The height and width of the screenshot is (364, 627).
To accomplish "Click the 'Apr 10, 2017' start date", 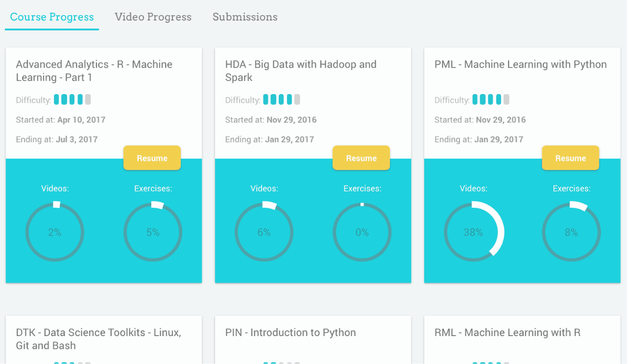I will click(x=81, y=120).
